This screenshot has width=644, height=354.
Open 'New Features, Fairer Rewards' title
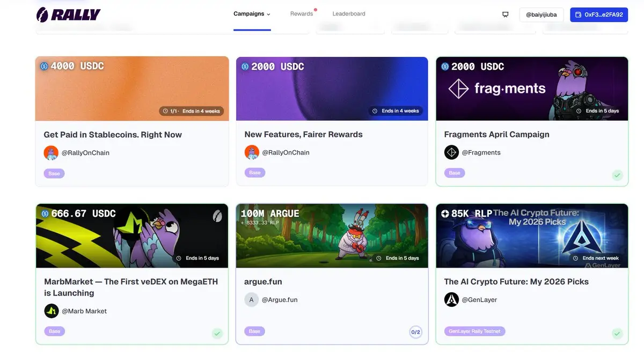click(x=303, y=135)
